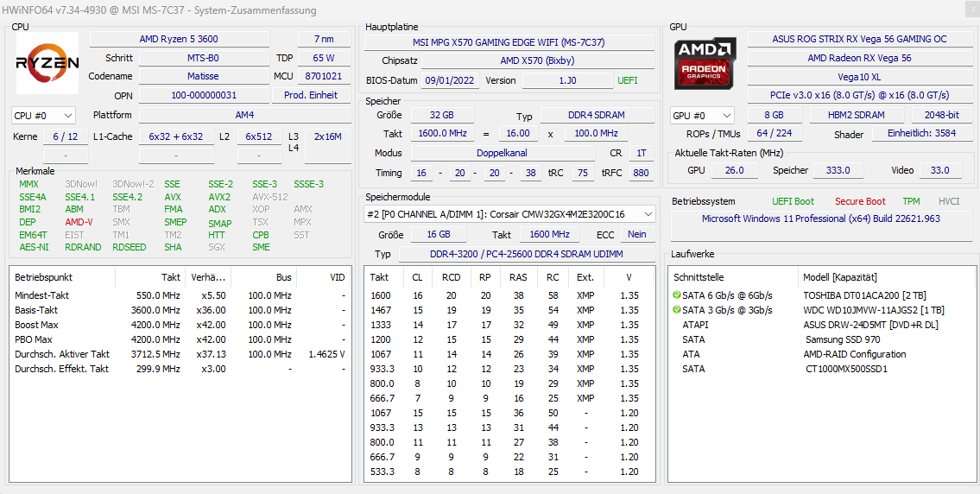Click the AM4 platform field
Viewport: 980px width, 494px height.
coord(245,115)
